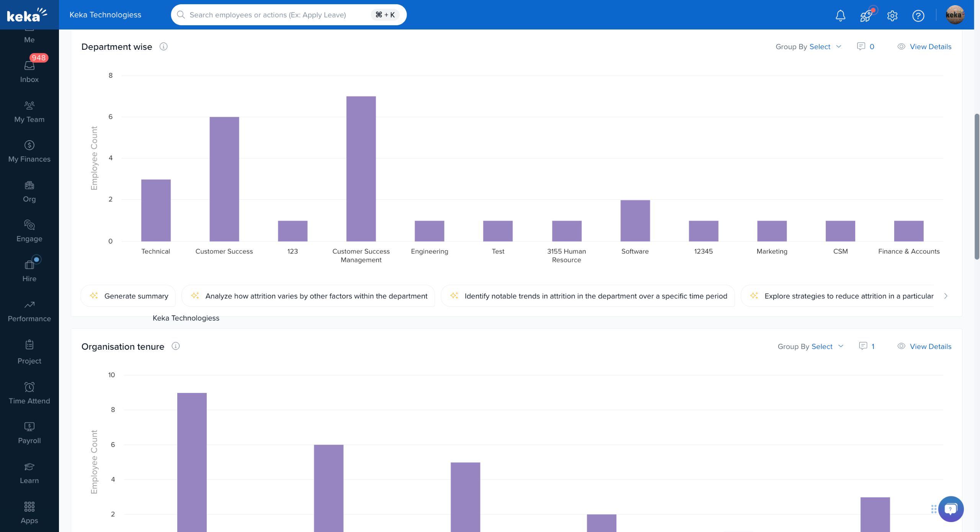This screenshot has height=532, width=980.
Task: Click the Organisation tenure info icon
Action: (x=176, y=346)
